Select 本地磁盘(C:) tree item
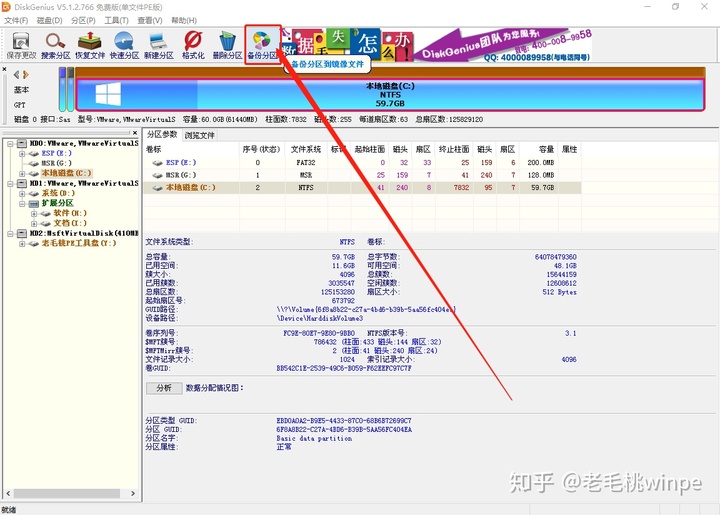 67,173
